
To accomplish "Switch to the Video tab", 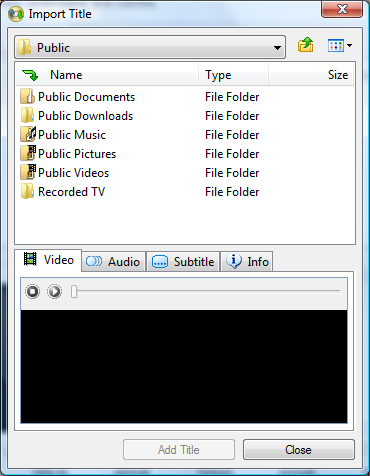I will 48,260.
